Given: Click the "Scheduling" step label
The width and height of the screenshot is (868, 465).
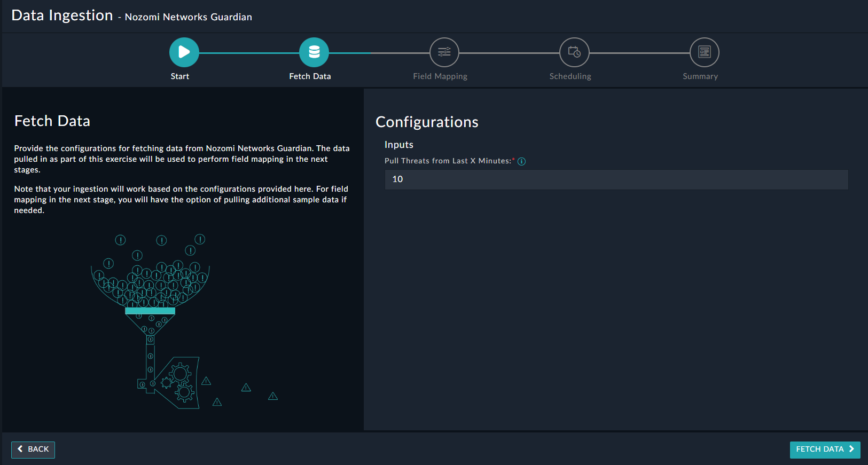Looking at the screenshot, I should [570, 76].
